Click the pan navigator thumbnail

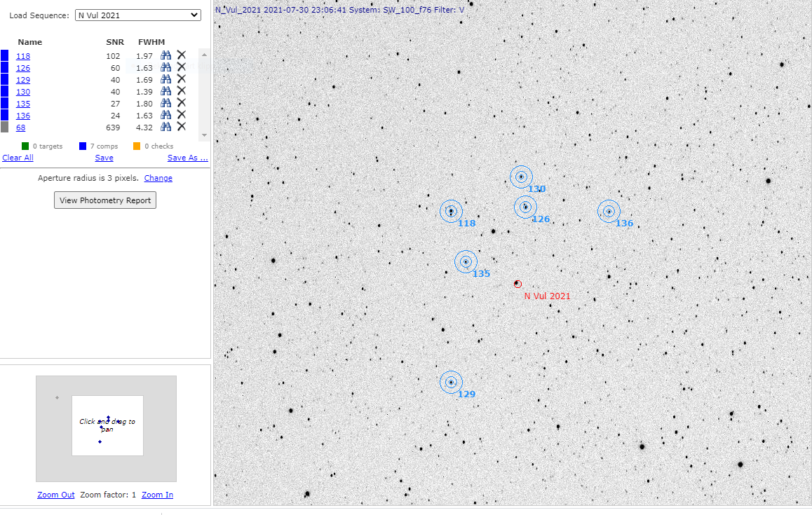pyautogui.click(x=107, y=425)
